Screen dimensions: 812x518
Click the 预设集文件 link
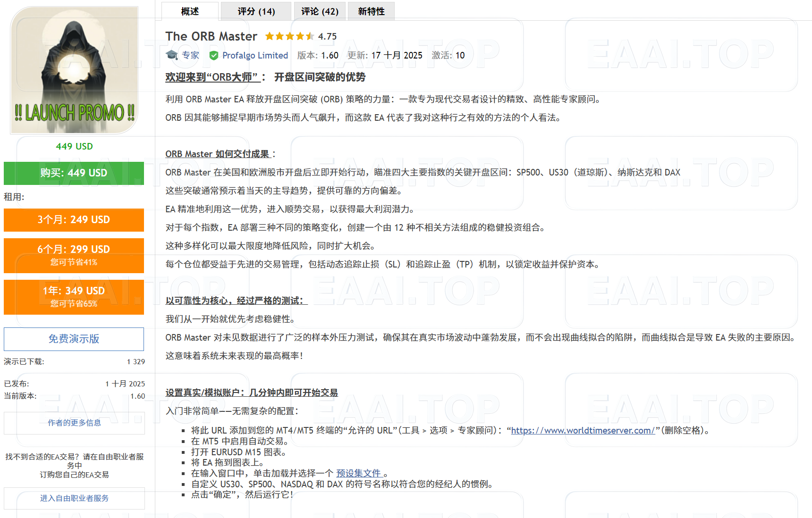[359, 473]
